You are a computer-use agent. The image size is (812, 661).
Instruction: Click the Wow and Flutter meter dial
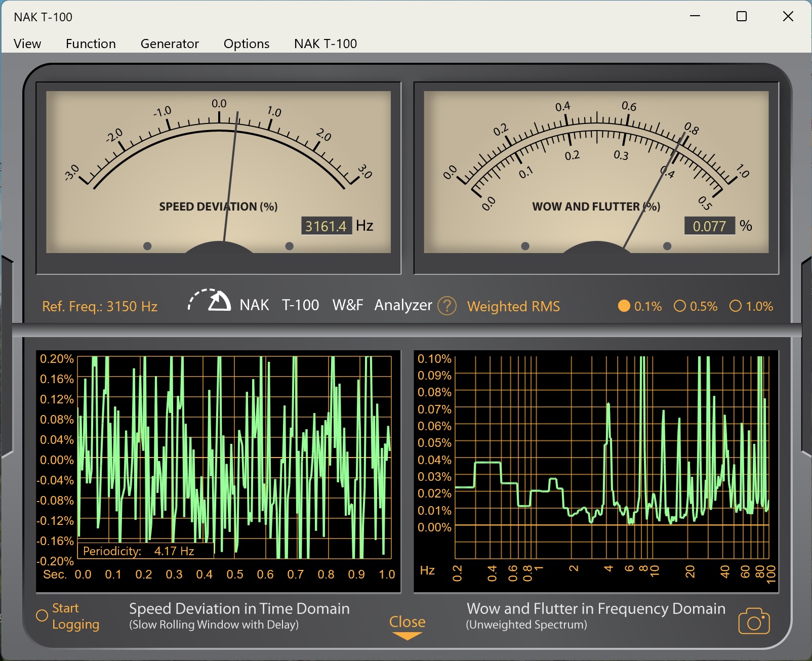596,172
